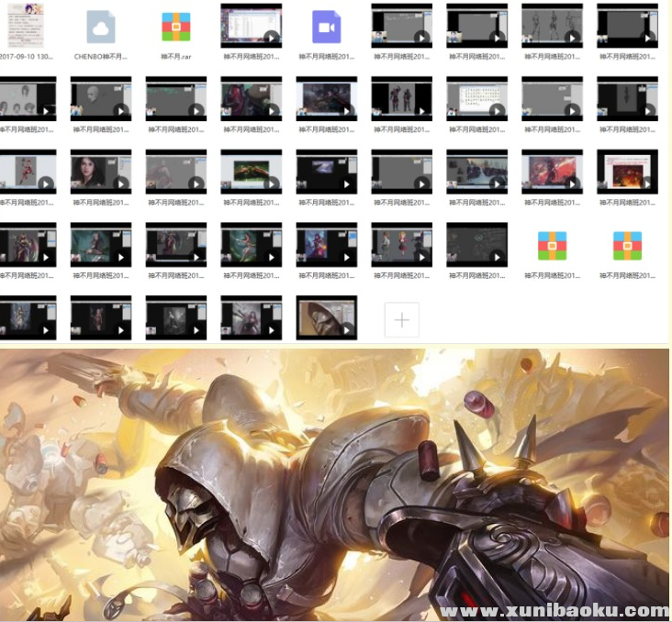Open the green landscape video thumbnail
Screen dimensions: 672x622
(251, 172)
